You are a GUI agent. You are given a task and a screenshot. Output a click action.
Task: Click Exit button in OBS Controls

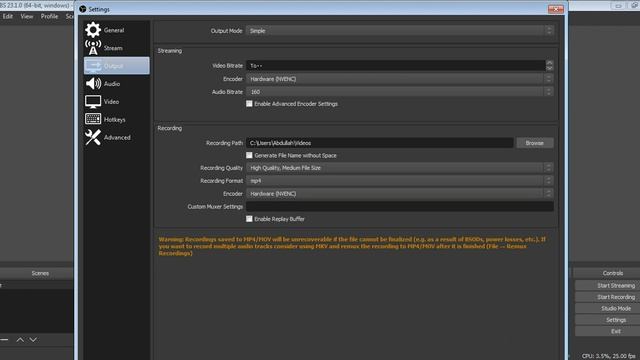click(x=607, y=331)
